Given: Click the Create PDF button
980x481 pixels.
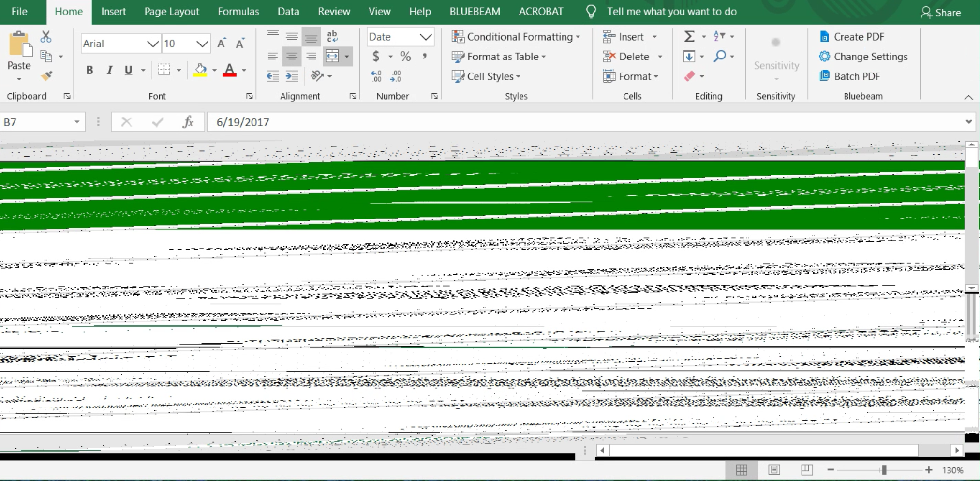Looking at the screenshot, I should [852, 37].
